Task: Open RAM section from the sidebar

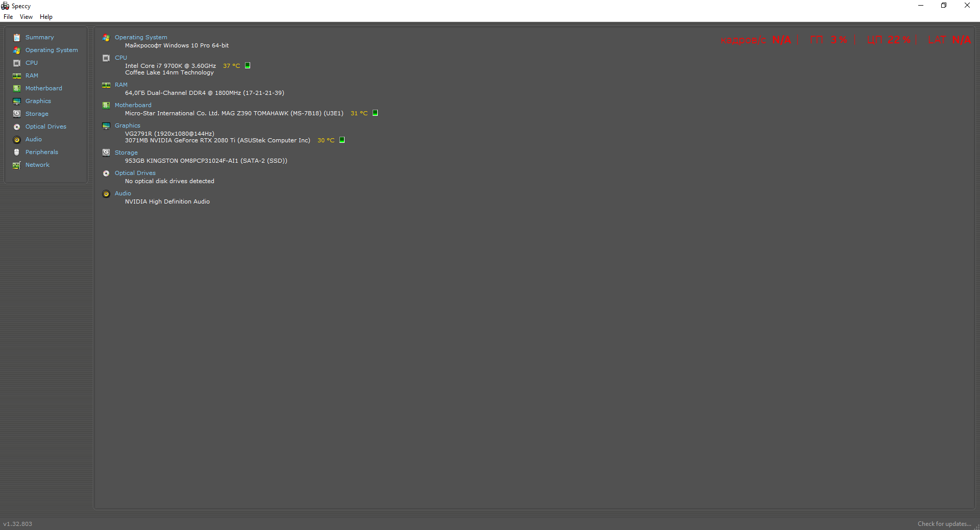Action: click(x=32, y=75)
